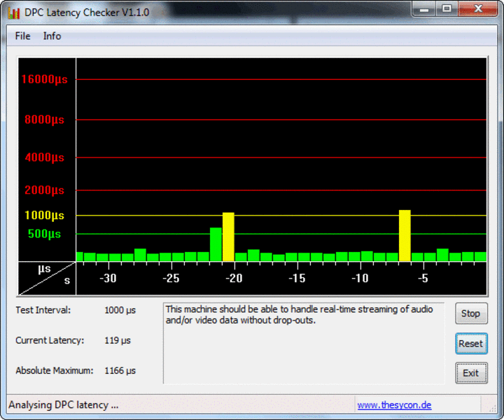Click the Test Interval value 1000 µs
Image resolution: width=504 pixels, height=420 pixels.
coord(120,310)
